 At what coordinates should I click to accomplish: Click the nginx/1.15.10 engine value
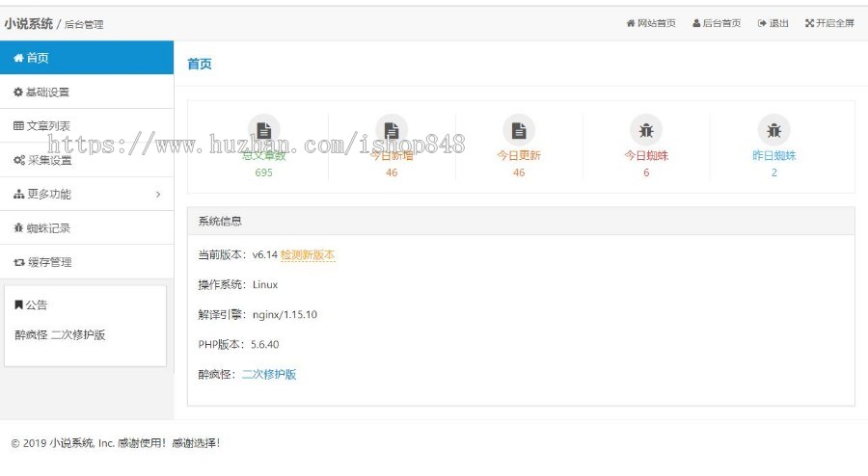coord(285,314)
